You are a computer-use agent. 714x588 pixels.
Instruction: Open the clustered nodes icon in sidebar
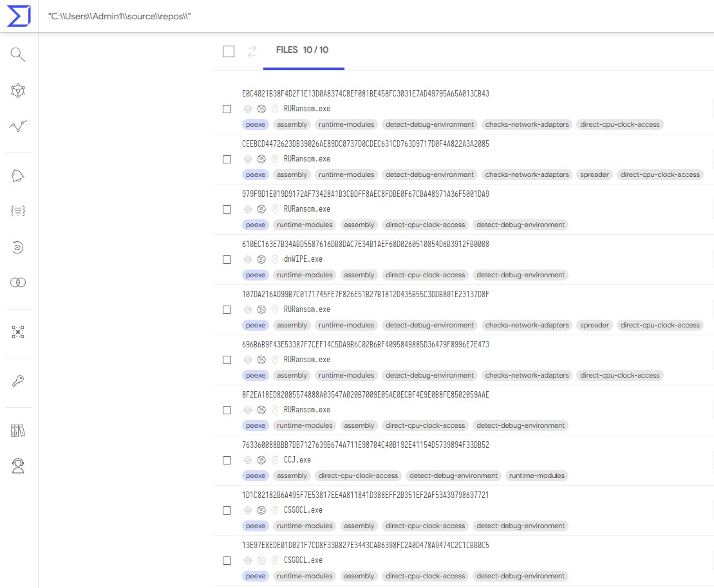coord(18,332)
